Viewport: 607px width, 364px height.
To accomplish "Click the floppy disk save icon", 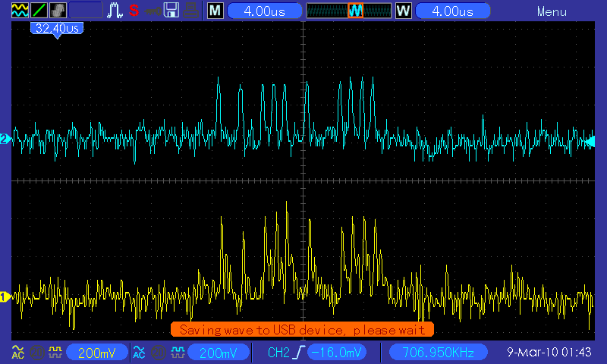I will coord(171,10).
